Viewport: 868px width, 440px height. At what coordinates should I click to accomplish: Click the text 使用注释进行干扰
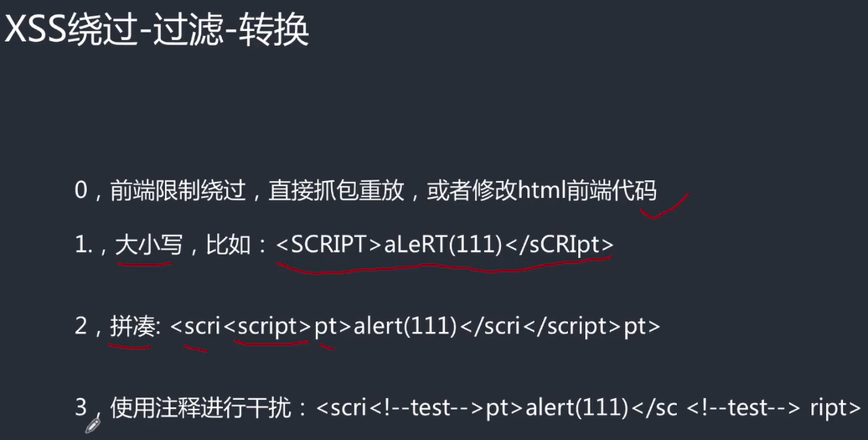click(x=202, y=408)
